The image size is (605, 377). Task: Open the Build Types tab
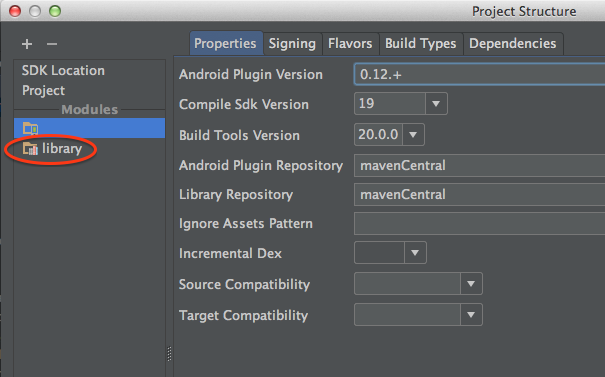[421, 44]
